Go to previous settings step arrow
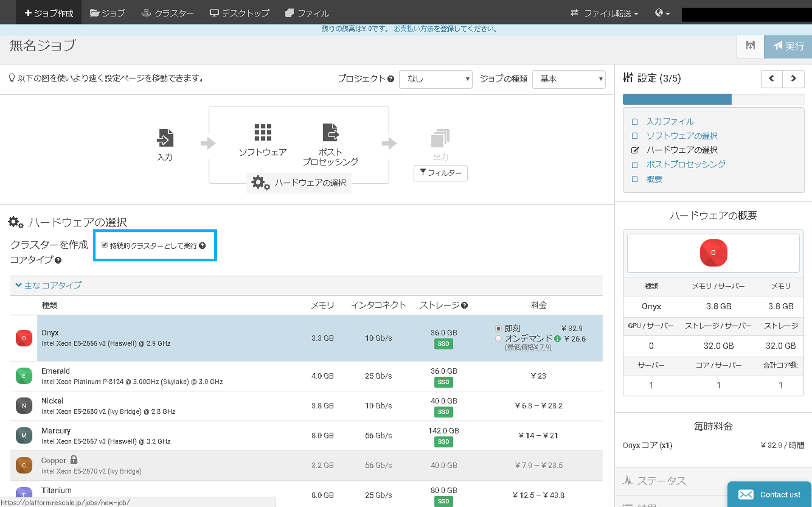 771,78
